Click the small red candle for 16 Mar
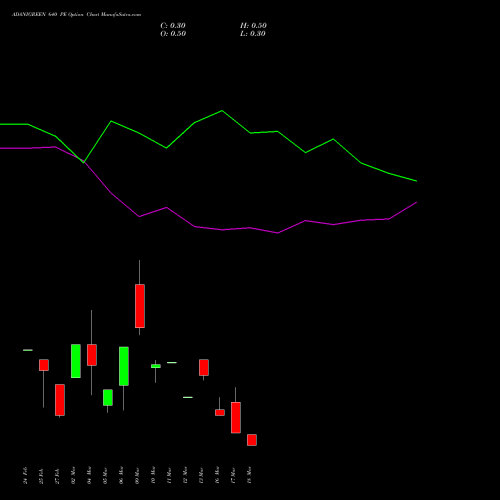Image resolution: width=500 pixels, height=500 pixels. 220,413
